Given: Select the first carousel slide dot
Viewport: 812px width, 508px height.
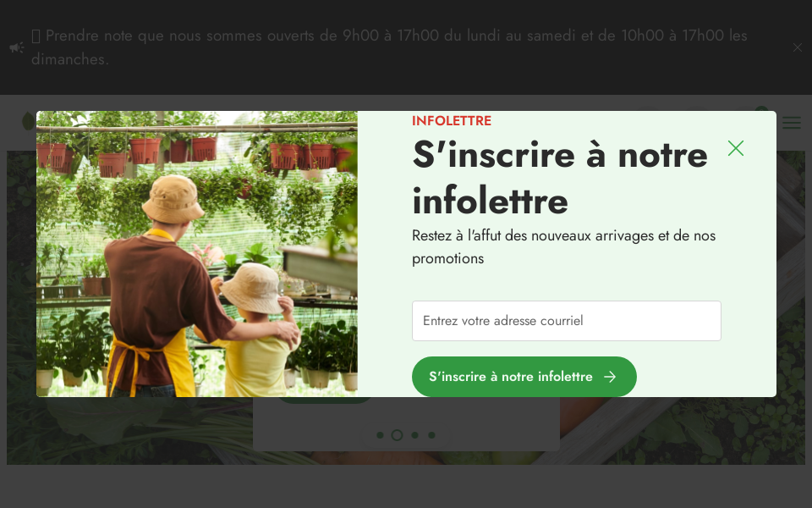Looking at the screenshot, I should pos(380,435).
